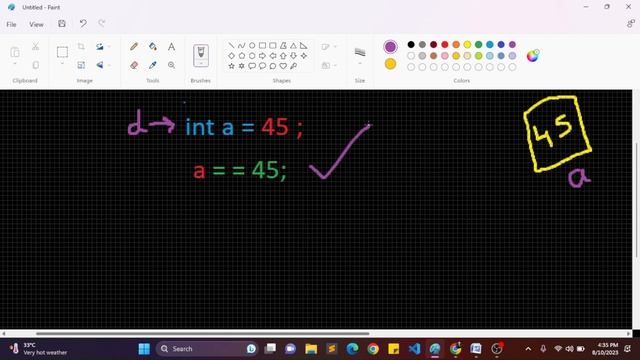Open the shape Fill dropdown
The image size is (640, 360).
(x=329, y=65)
